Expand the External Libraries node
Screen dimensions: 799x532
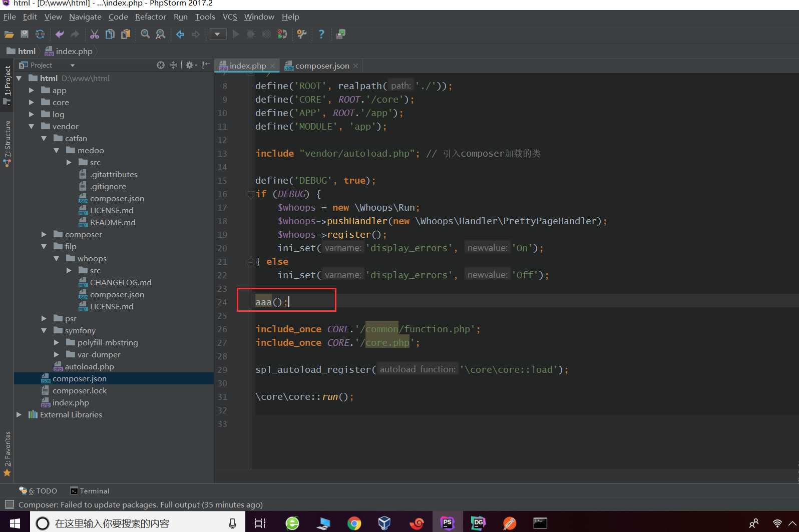coord(19,414)
